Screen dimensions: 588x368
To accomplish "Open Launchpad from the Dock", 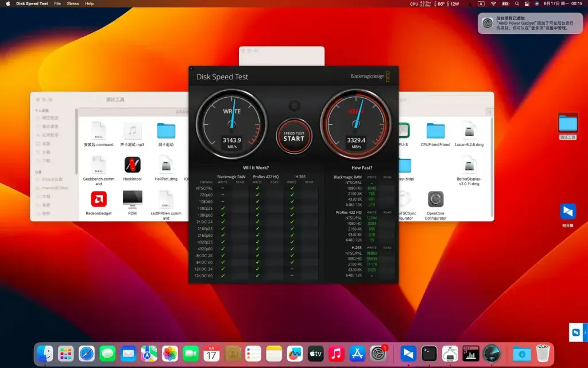I will 65,354.
